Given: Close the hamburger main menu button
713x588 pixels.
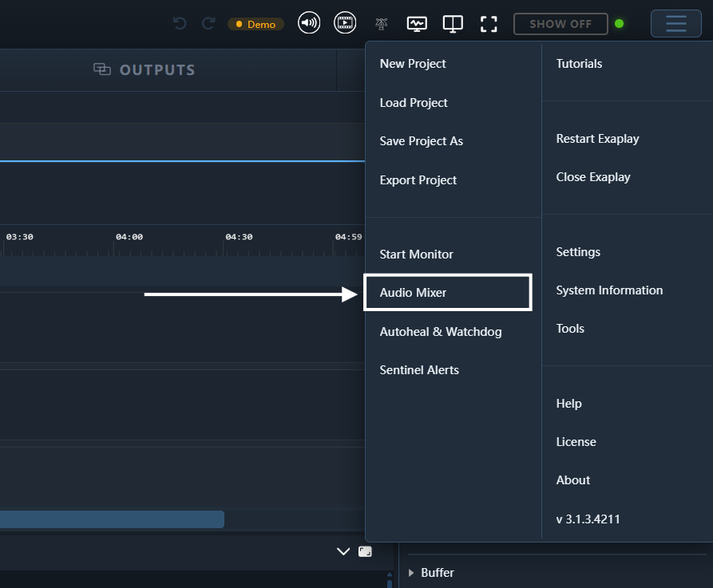Looking at the screenshot, I should pyautogui.click(x=676, y=24).
